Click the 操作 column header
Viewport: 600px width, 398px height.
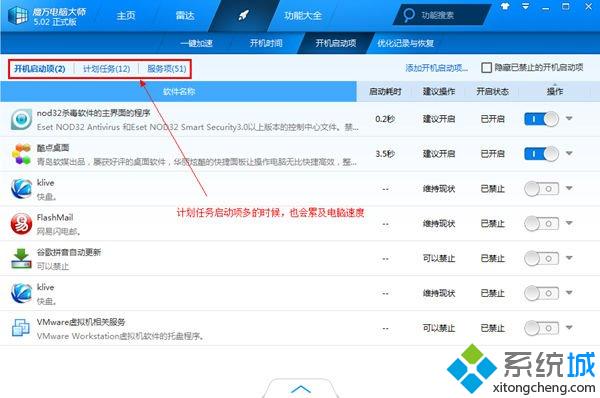pos(555,91)
